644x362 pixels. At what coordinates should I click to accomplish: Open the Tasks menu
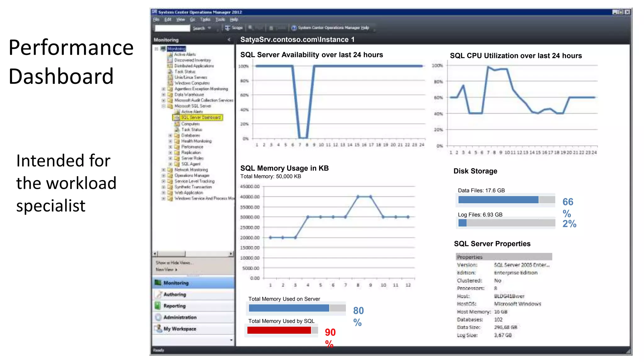[x=205, y=19]
